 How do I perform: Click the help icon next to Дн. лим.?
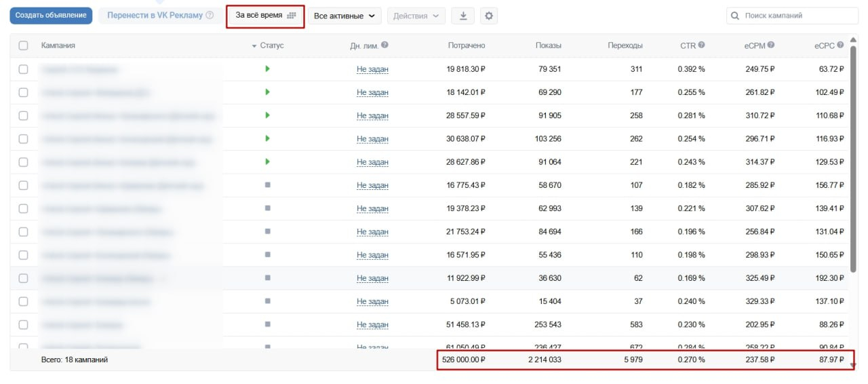(x=384, y=45)
